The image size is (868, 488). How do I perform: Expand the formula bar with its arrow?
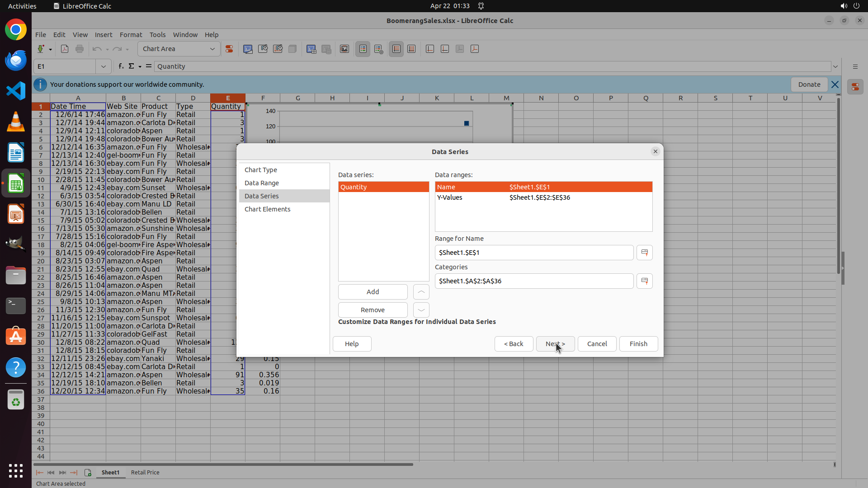[x=835, y=66]
